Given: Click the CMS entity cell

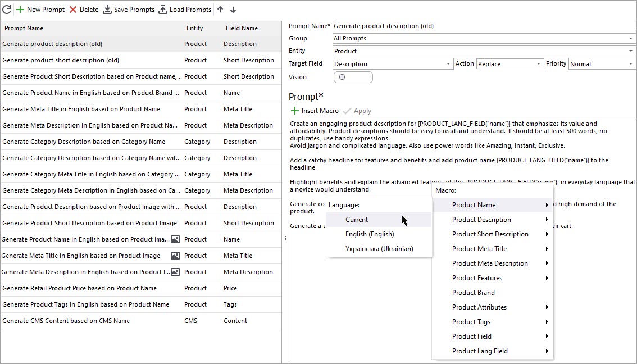Looking at the screenshot, I should point(190,321).
